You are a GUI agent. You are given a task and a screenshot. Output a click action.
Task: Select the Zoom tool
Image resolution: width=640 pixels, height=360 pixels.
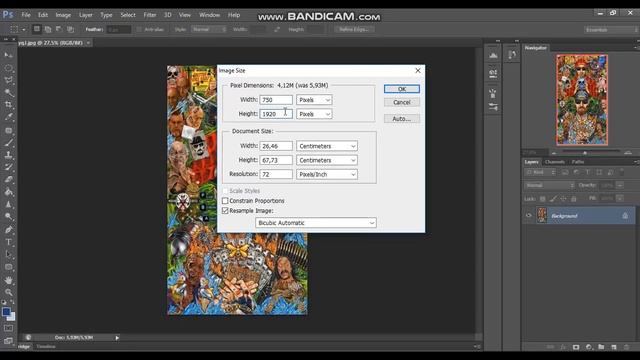tap(9, 293)
